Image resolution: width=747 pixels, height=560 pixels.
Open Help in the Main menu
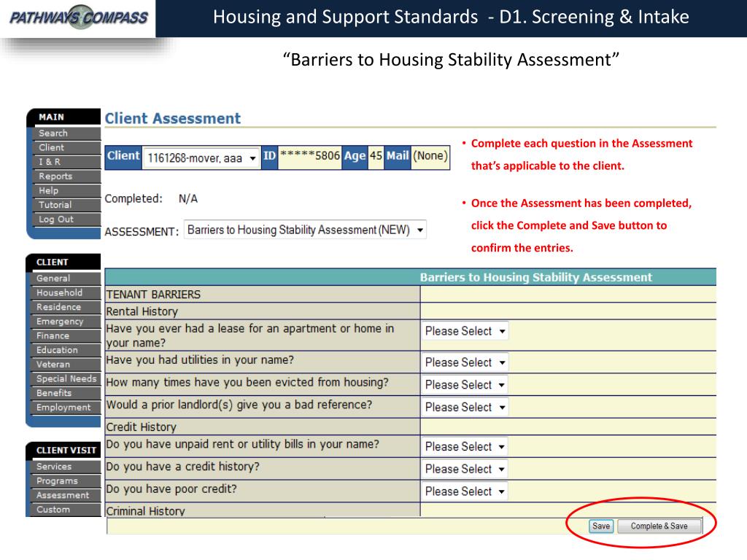click(66, 190)
